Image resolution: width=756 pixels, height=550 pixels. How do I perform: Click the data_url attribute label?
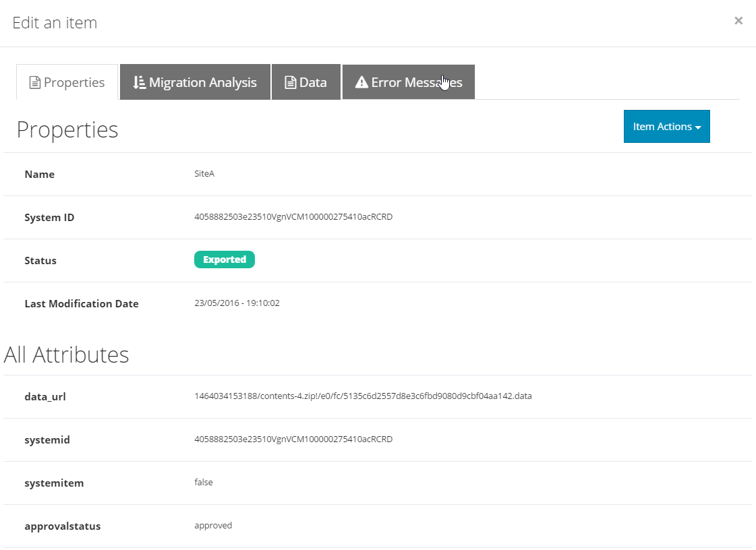point(45,397)
